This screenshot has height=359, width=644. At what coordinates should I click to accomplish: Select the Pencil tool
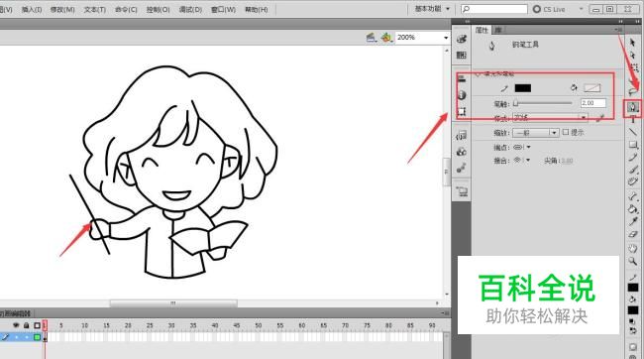[x=633, y=157]
